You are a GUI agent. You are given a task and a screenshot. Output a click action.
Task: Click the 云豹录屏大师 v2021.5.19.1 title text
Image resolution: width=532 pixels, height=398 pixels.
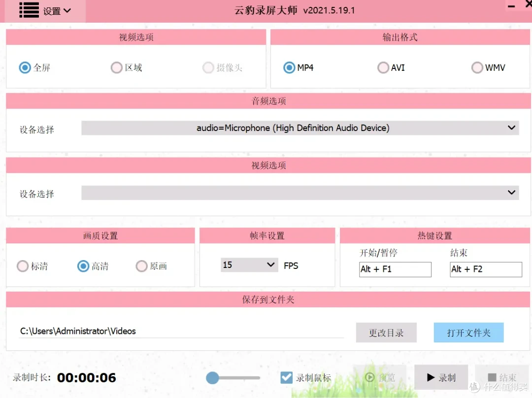tap(295, 10)
